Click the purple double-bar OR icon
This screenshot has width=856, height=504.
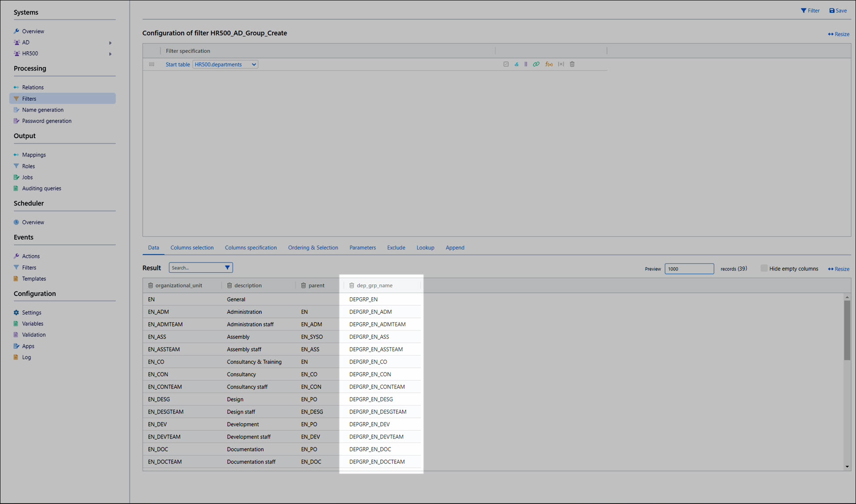[526, 64]
